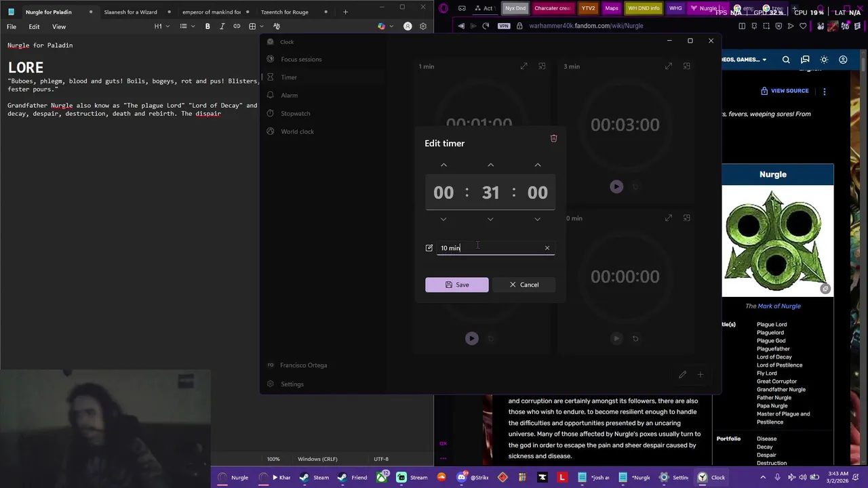Open the table dropdown in Notepad
This screenshot has width=868, height=488.
click(x=256, y=26)
